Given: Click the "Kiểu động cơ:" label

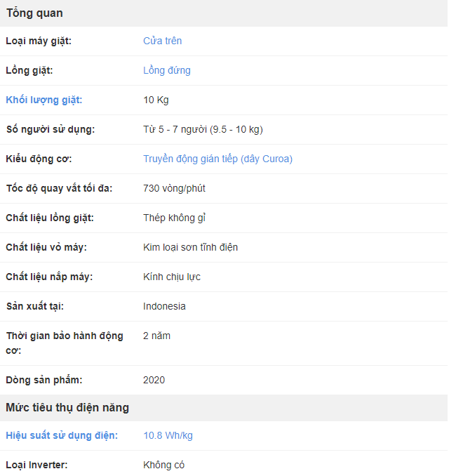Looking at the screenshot, I should 39,159.
